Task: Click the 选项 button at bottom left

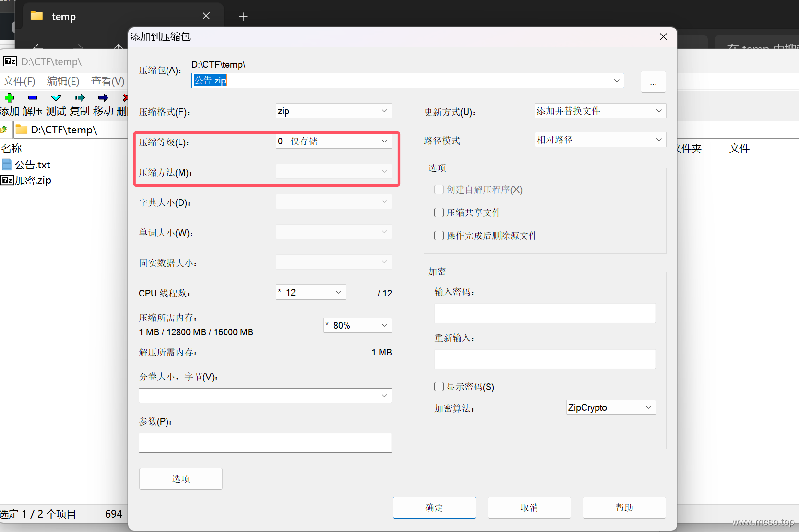Action: [x=181, y=479]
